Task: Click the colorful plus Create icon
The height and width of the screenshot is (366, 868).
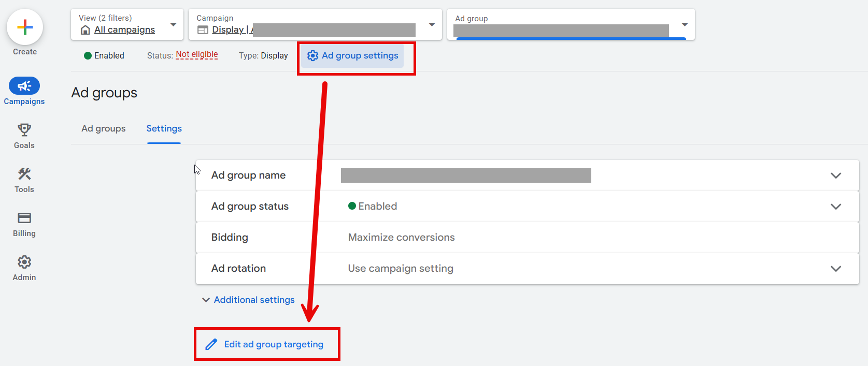Action: pos(25,27)
